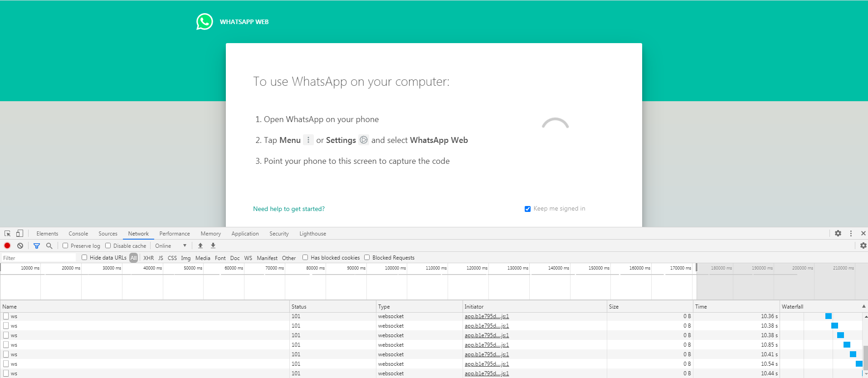868x378 pixels.
Task: Filter requests by Img
Action: (x=186, y=258)
